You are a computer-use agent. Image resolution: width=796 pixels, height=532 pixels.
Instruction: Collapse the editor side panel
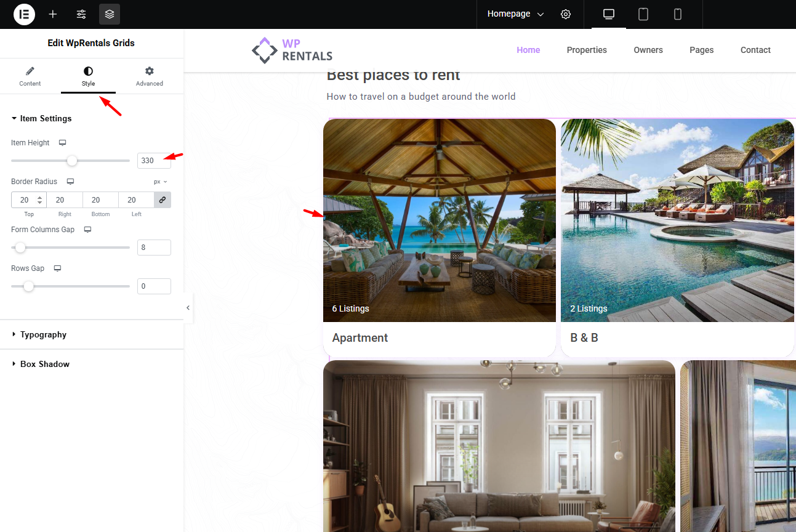pos(188,308)
